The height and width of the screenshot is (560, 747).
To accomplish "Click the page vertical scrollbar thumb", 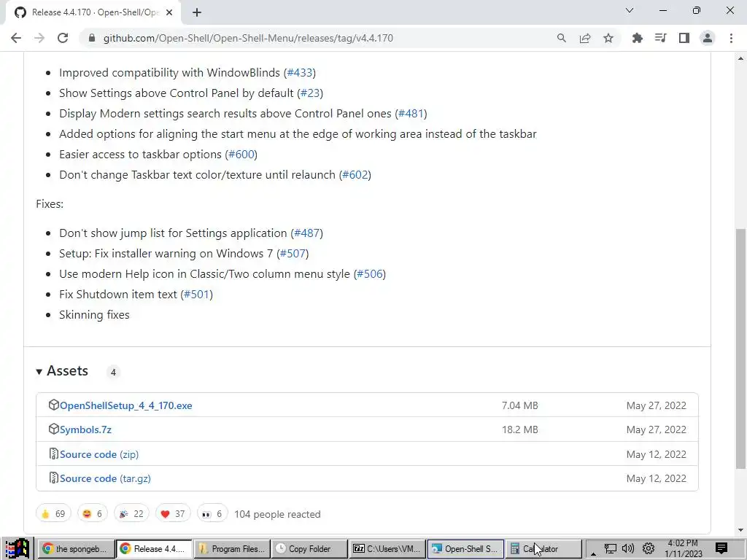I will point(740,349).
